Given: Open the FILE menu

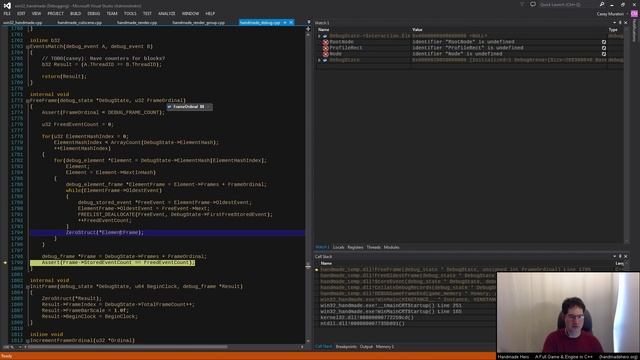Looking at the screenshot, I should pyautogui.click(x=7, y=13).
